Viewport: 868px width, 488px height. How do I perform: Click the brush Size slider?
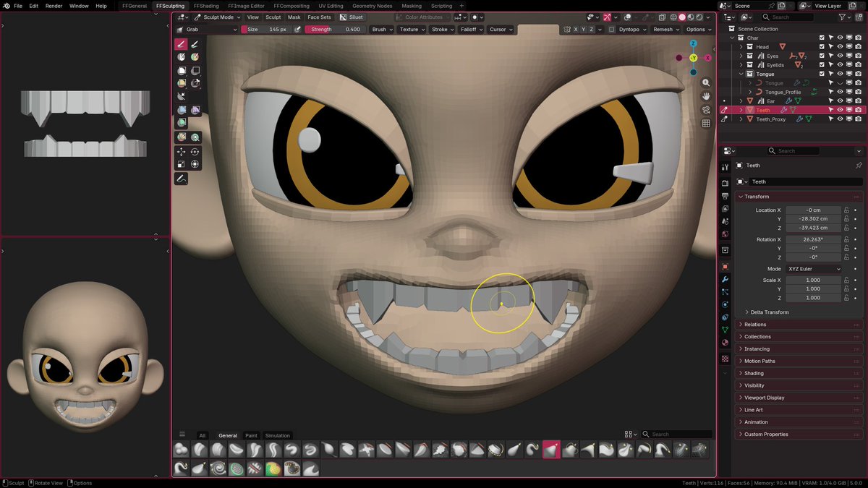267,30
